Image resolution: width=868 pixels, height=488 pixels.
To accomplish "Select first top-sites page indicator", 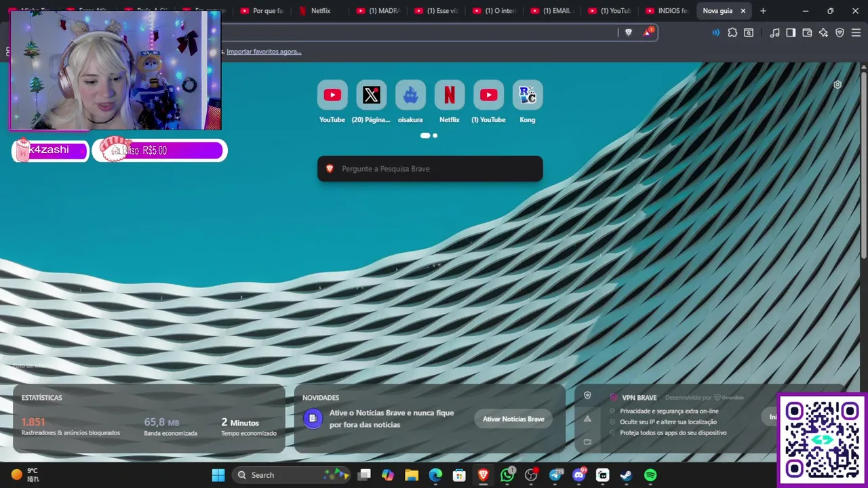I will pyautogui.click(x=425, y=136).
